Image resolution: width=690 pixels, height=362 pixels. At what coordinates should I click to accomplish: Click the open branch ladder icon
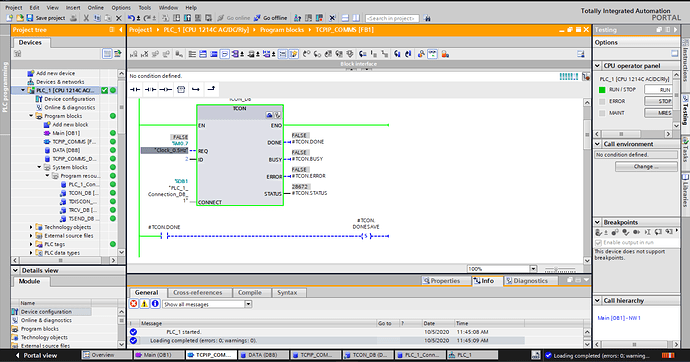click(196, 89)
